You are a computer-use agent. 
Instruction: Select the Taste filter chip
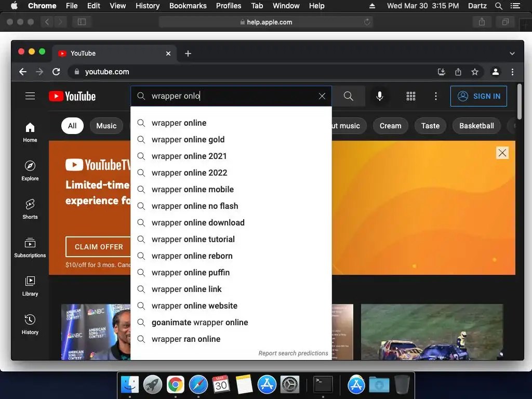click(430, 126)
